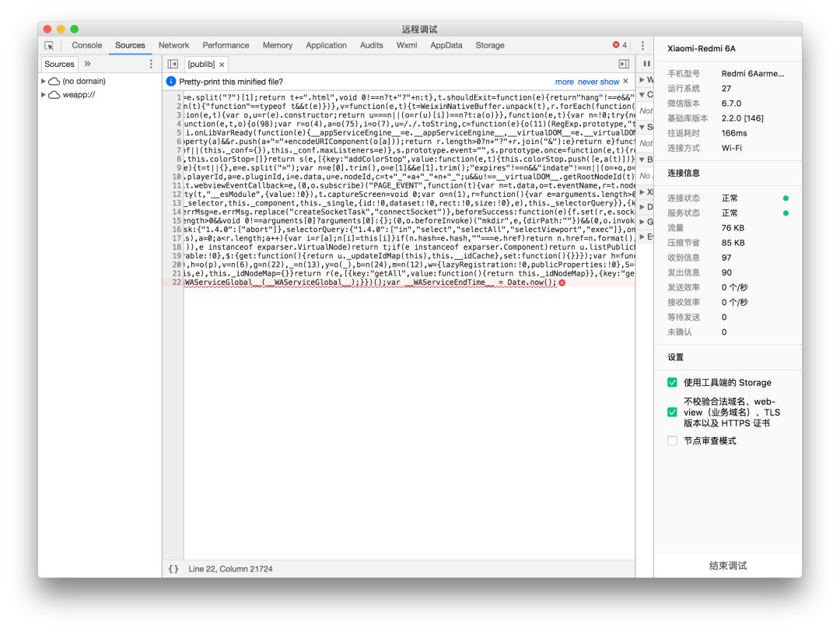Screen dimensions: 840x632
Task: Click the 6.7.0 WeChat version value
Action: (731, 104)
